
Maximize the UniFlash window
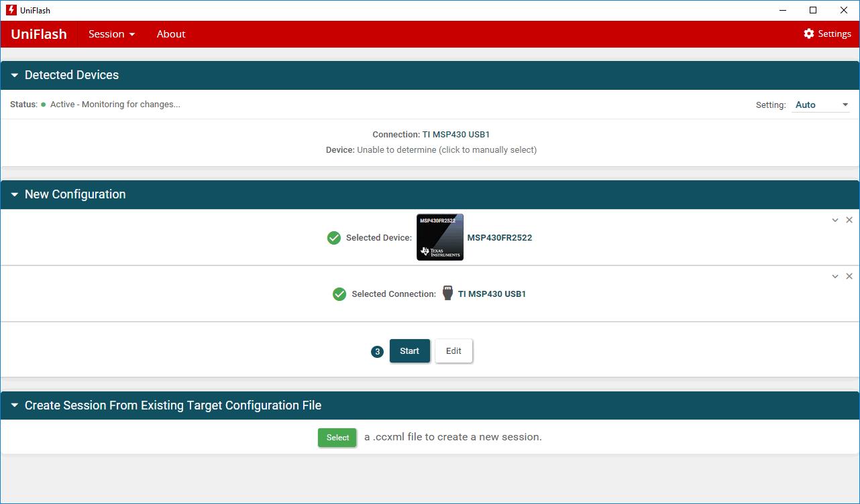(813, 10)
